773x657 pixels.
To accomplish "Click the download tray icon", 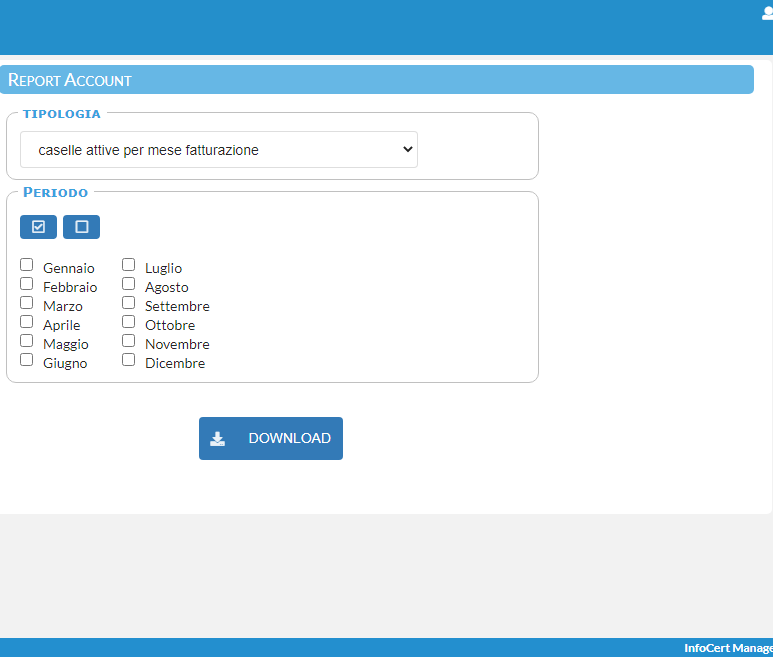I will coord(217,439).
